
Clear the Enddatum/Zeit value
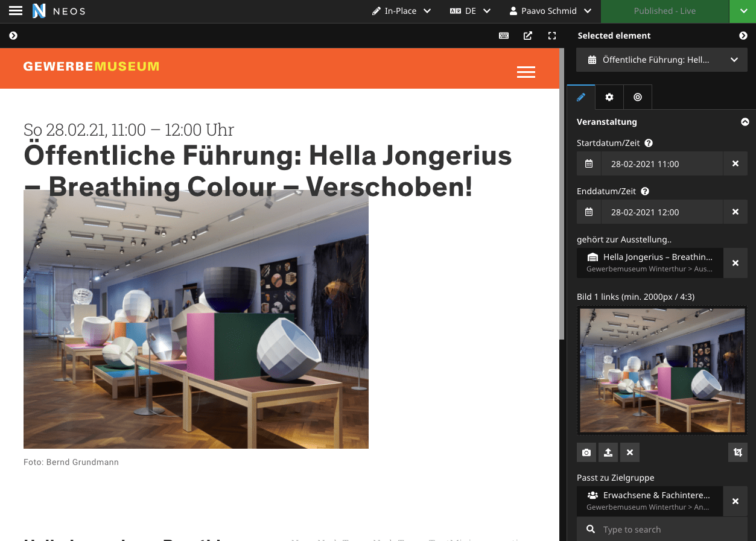pos(735,212)
